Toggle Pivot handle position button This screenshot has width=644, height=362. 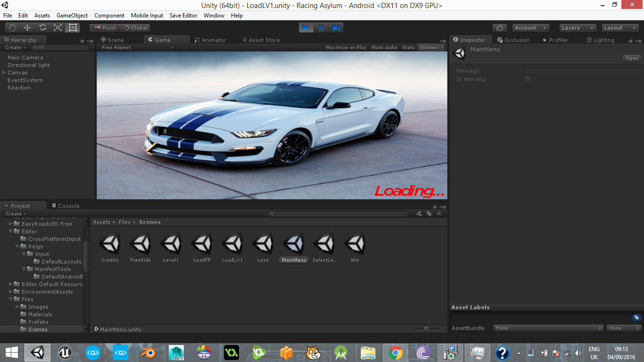click(x=105, y=28)
